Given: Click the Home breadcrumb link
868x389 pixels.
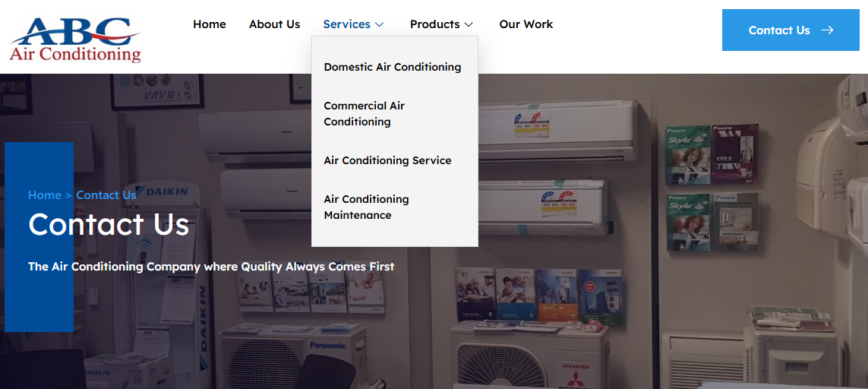Looking at the screenshot, I should point(44,195).
